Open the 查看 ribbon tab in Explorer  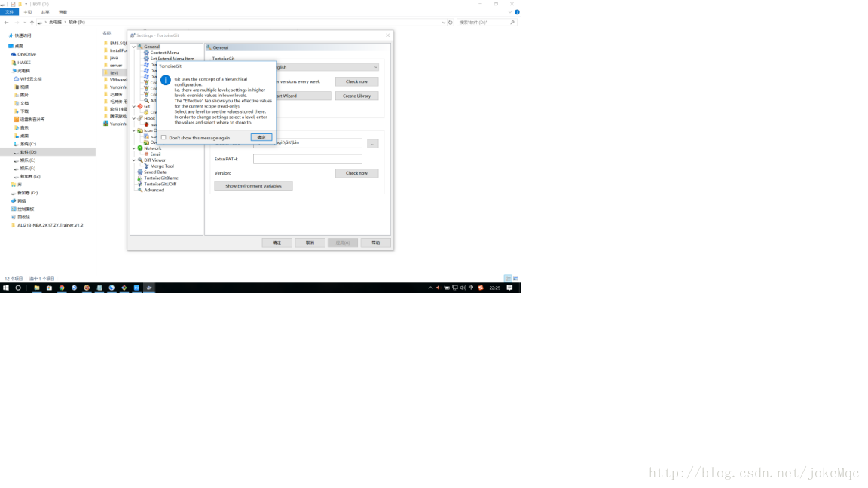pos(63,11)
